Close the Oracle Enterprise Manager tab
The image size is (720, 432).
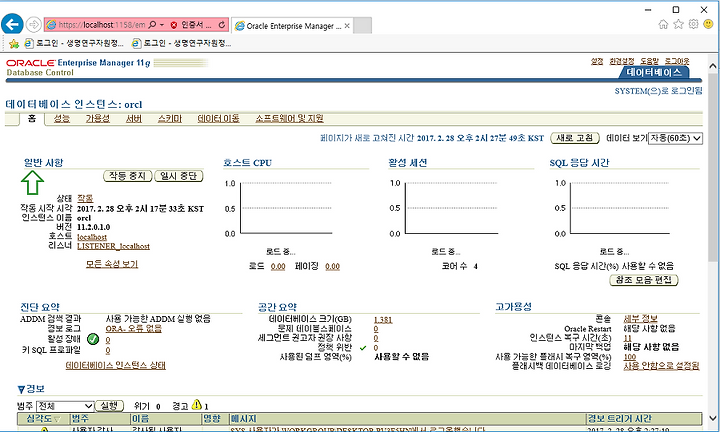coord(347,26)
